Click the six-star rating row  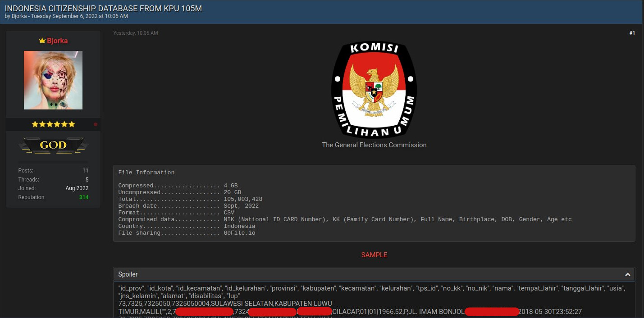click(x=53, y=124)
